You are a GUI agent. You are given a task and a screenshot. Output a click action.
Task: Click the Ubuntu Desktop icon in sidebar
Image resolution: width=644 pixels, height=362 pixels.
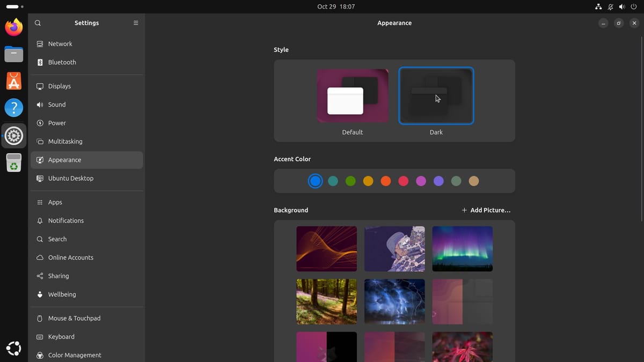[x=40, y=179]
